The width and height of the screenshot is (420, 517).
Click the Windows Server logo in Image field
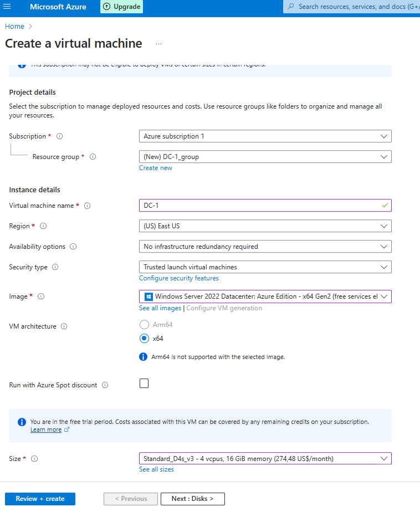[x=147, y=296]
